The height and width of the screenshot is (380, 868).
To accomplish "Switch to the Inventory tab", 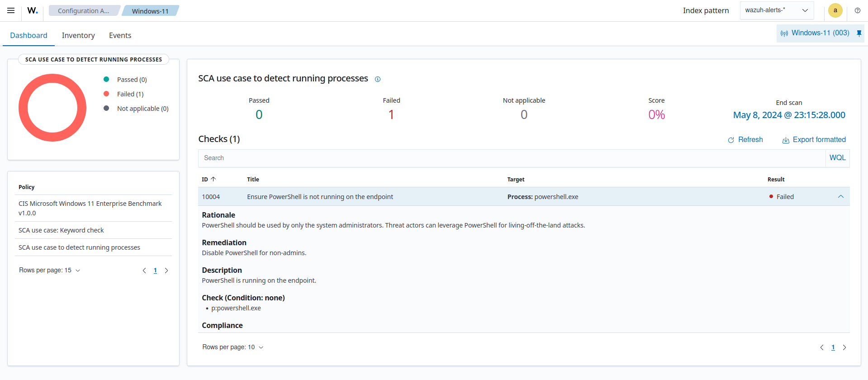I will (x=78, y=35).
